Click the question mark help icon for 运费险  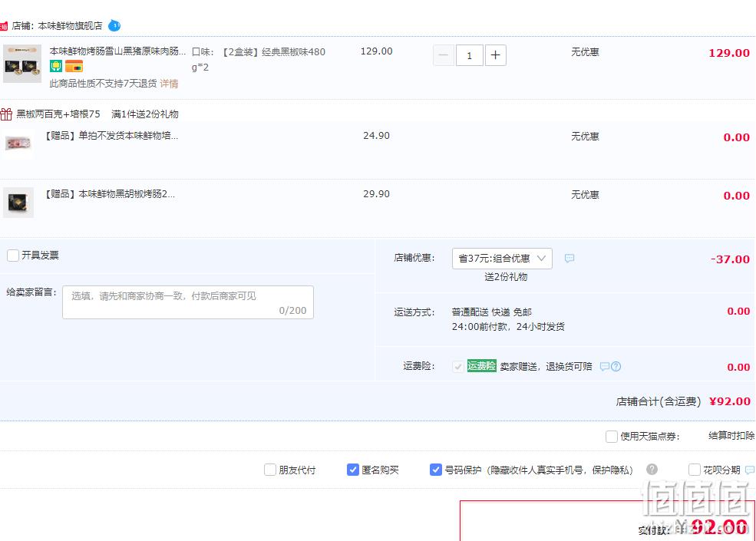616,367
